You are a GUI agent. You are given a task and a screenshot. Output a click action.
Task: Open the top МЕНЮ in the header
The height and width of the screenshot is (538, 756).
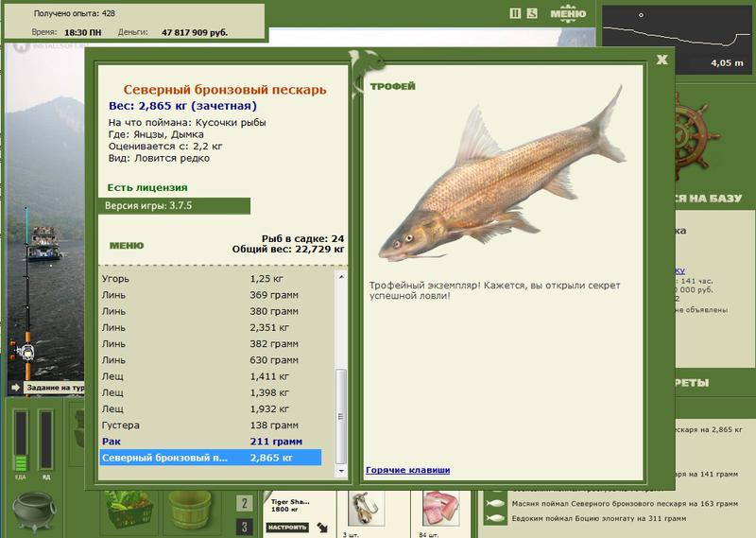coord(568,13)
